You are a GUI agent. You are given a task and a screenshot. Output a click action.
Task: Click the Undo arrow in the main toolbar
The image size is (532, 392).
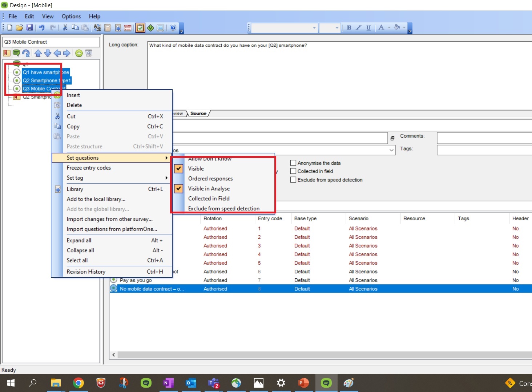click(42, 28)
